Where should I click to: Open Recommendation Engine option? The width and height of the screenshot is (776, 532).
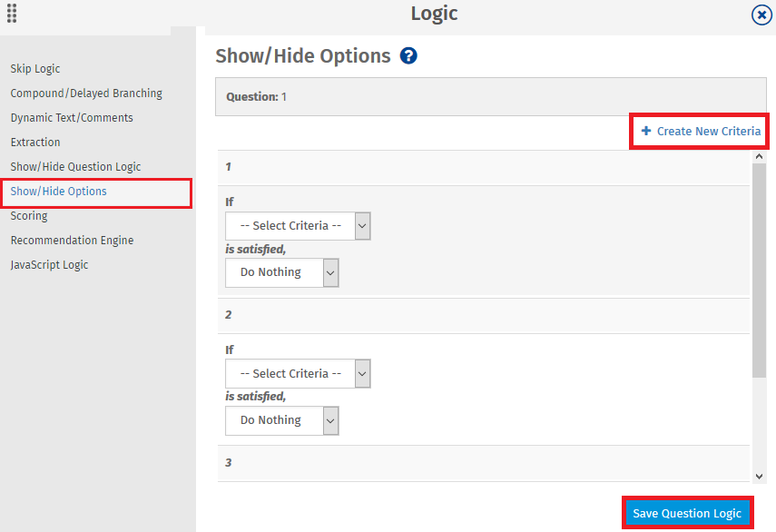73,241
